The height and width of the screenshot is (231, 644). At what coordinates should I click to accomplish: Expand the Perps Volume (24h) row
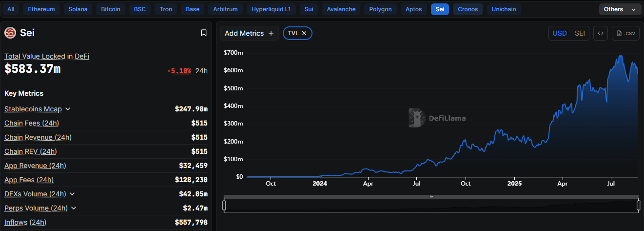[74, 208]
